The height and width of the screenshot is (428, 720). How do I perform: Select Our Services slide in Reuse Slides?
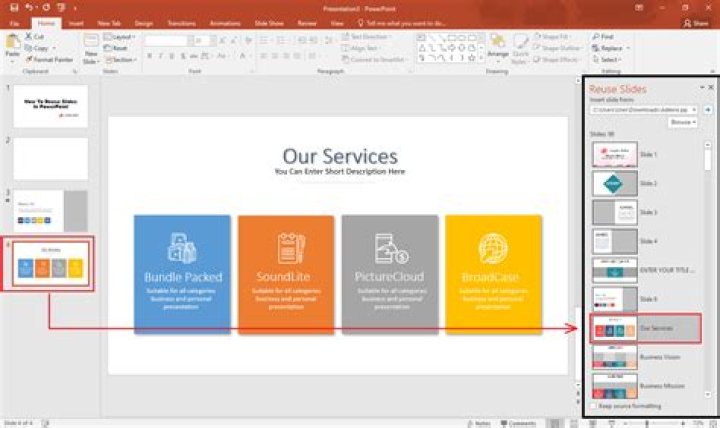(x=644, y=328)
